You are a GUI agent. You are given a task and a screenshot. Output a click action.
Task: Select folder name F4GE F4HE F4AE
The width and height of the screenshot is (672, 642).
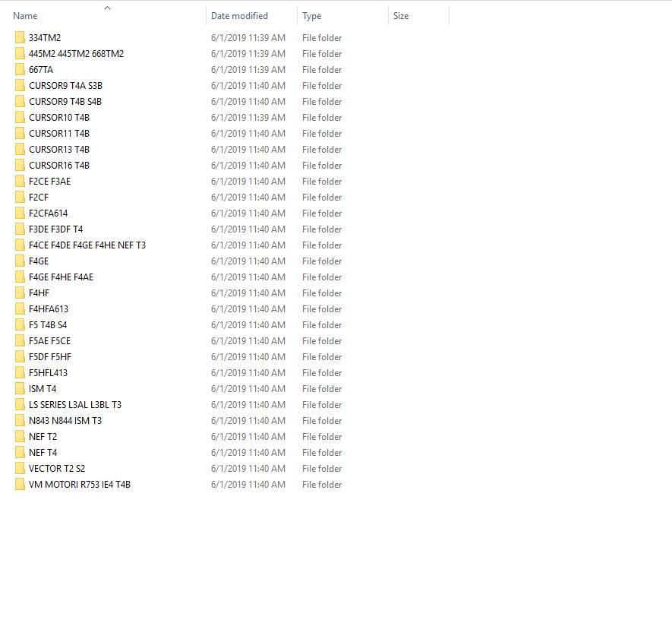pyautogui.click(x=61, y=277)
